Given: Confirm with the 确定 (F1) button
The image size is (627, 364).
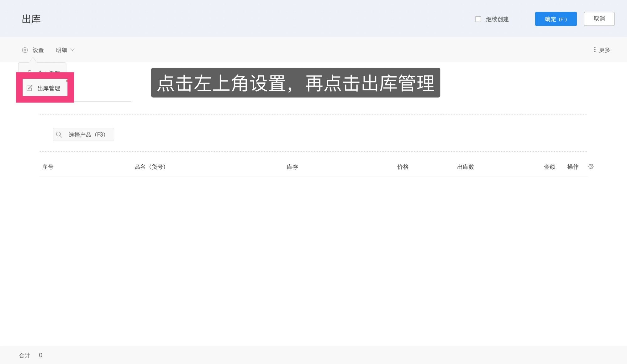Looking at the screenshot, I should [x=556, y=19].
